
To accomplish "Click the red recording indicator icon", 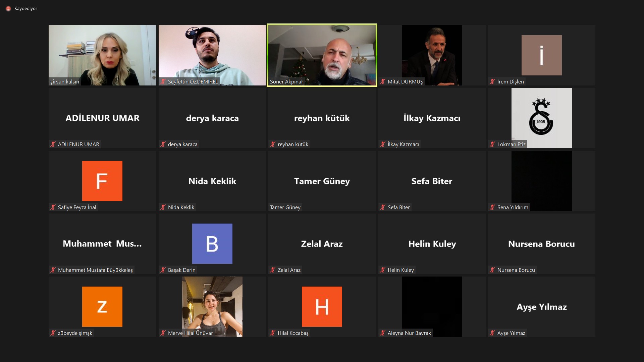I will (8, 9).
